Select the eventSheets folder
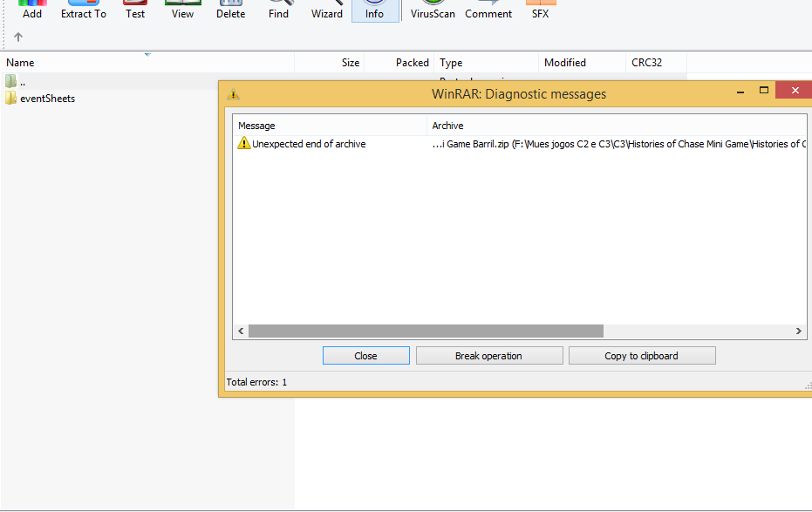The width and height of the screenshot is (812, 512). [40, 99]
